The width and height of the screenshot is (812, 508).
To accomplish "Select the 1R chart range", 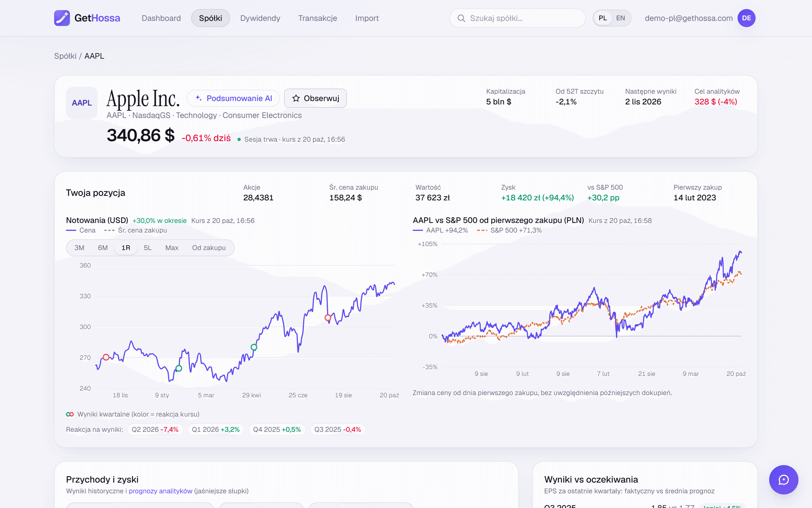I will point(126,248).
